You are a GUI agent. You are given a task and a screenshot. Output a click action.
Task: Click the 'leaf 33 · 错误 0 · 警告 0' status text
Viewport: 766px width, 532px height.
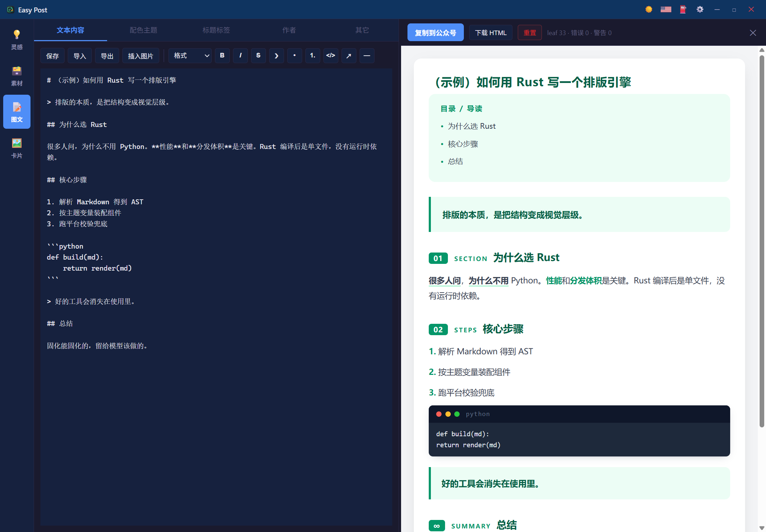[x=579, y=33]
